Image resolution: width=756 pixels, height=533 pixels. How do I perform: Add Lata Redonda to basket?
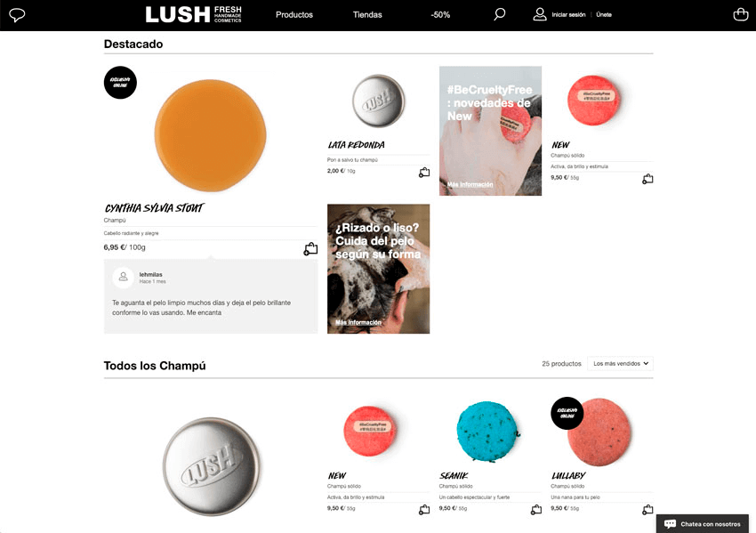(x=424, y=173)
